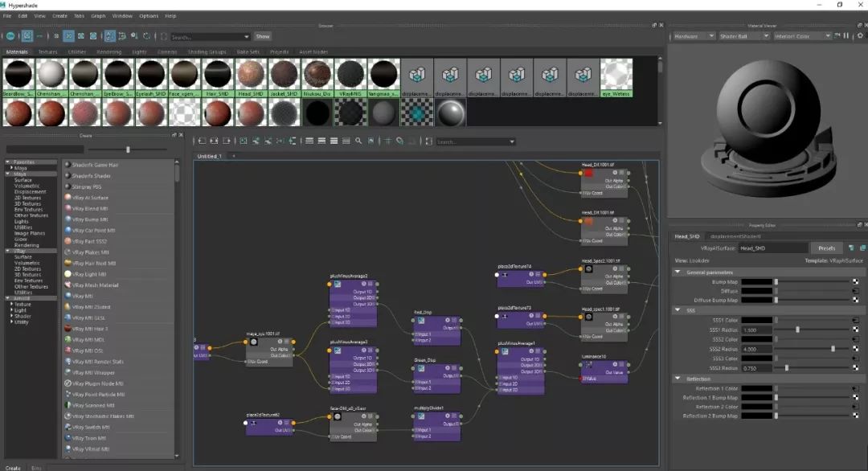Click the VRay Blend Mtl node icon
This screenshot has height=471, width=868.
coord(67,208)
